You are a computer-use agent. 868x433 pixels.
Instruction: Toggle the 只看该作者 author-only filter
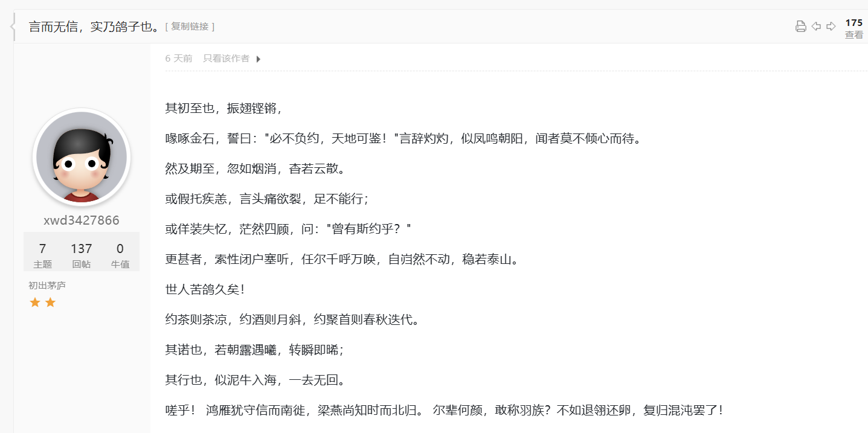pos(228,59)
